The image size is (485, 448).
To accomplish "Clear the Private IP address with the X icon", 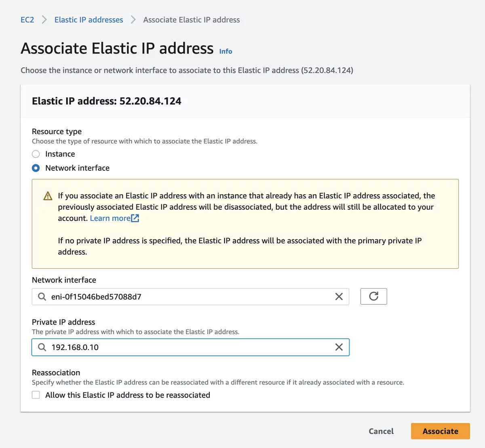I will [x=339, y=347].
